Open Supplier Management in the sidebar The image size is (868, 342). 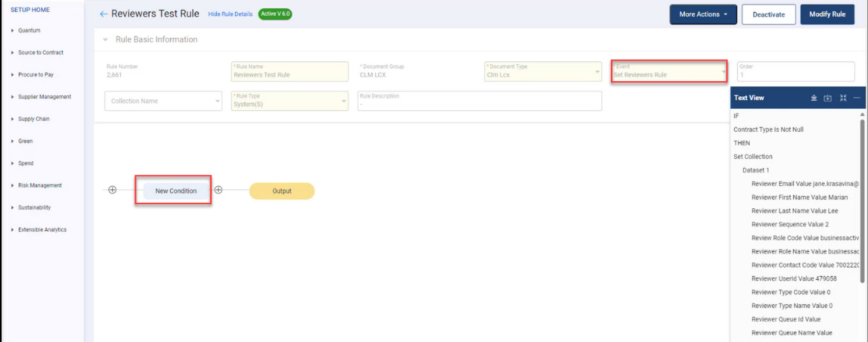44,97
